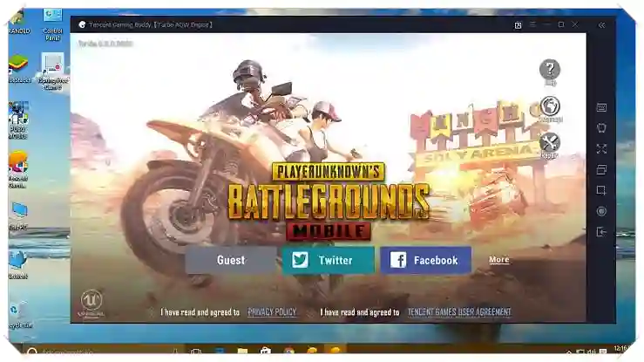Open the Tencent Gaming desktop shortcut

coord(18,169)
